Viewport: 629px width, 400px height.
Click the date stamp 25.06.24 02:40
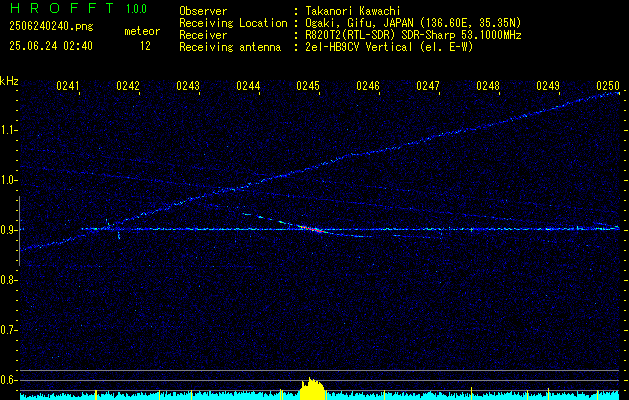pyautogui.click(x=51, y=46)
